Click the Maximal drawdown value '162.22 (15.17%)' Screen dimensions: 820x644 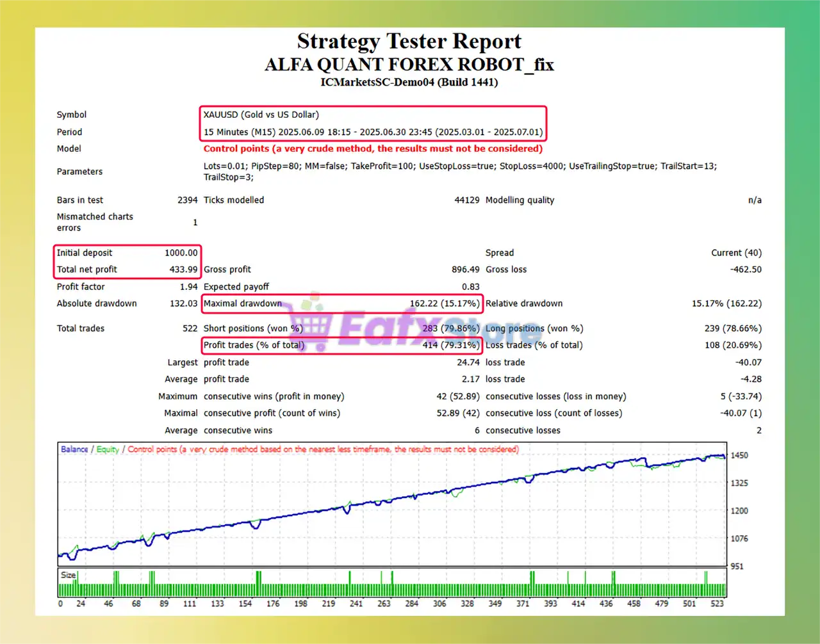click(x=445, y=303)
